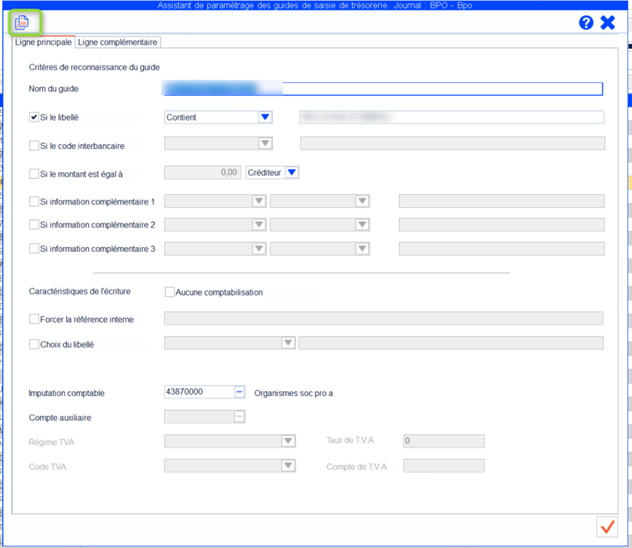Validate with the red checkmark icon
632x548 pixels.
click(x=606, y=526)
